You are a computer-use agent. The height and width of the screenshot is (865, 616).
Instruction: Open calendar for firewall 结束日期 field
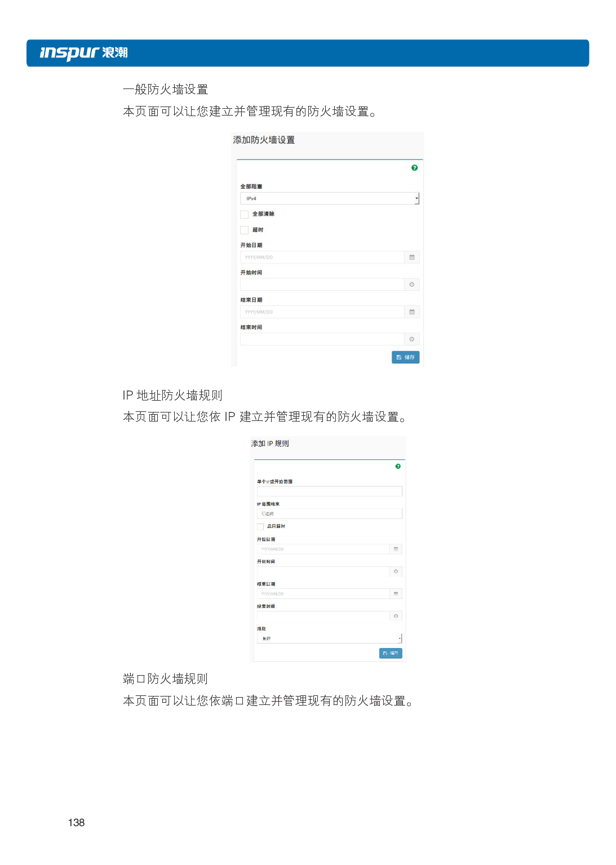[412, 312]
